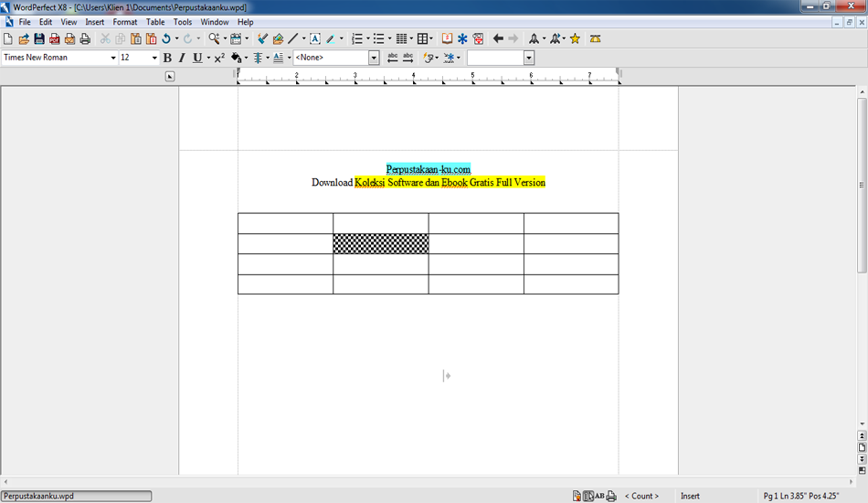Open the Window menu
This screenshot has height=503, width=868.
215,22
